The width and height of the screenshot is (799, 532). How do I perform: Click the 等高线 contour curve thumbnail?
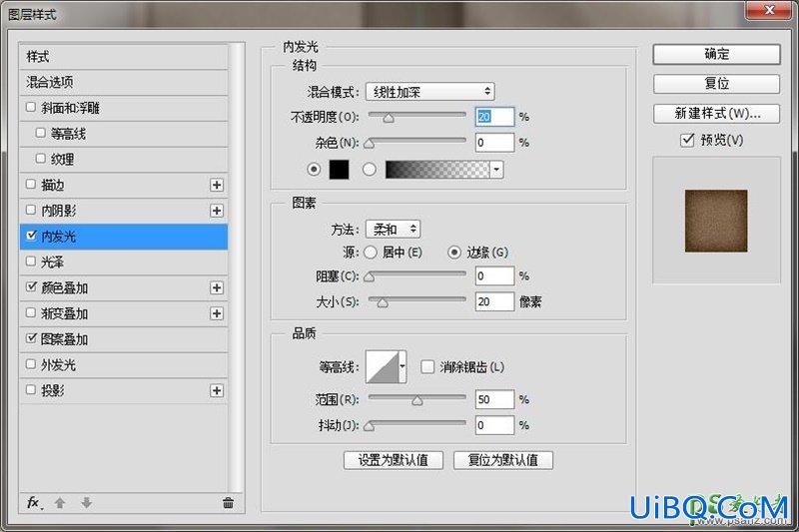(x=383, y=366)
